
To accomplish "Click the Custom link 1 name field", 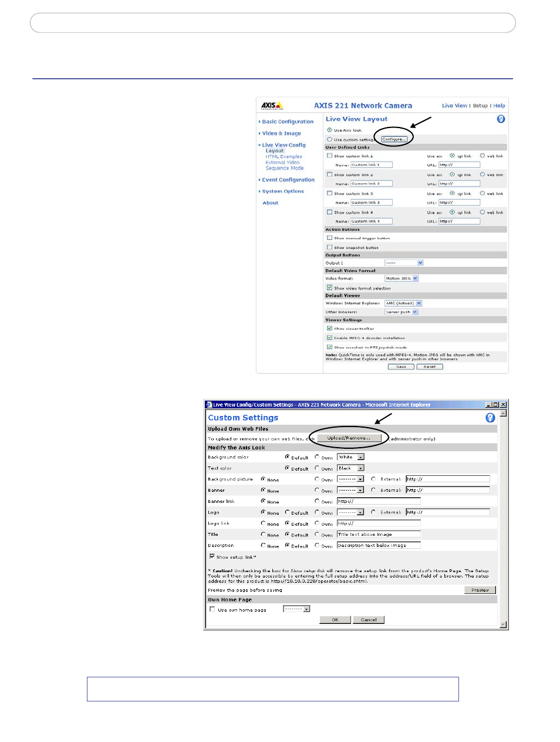I will (x=372, y=165).
